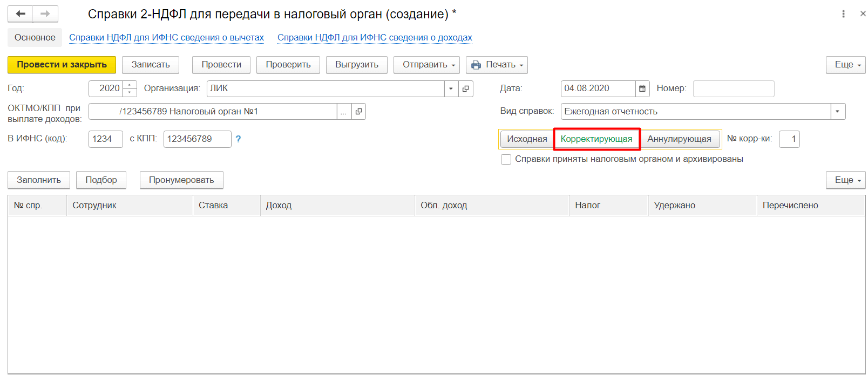
Task: Select the Исходная option
Action: point(527,139)
